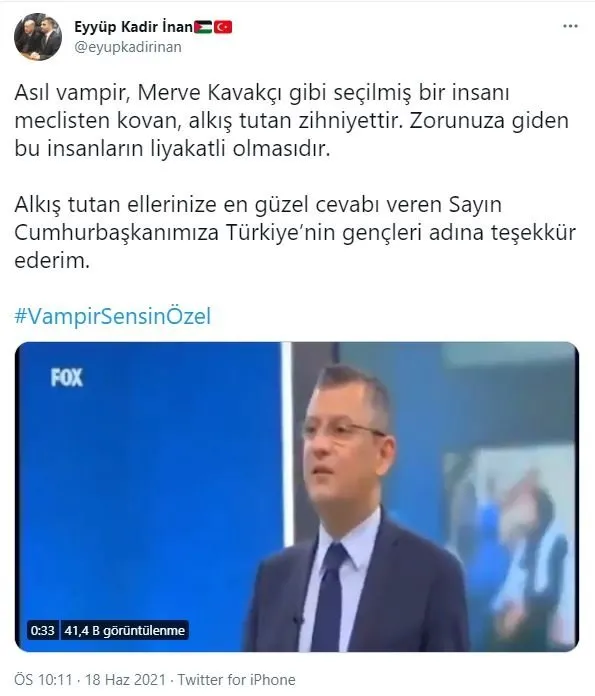Click the Palestine flag emoji beside name
The height and width of the screenshot is (696, 595).
[x=203, y=28]
